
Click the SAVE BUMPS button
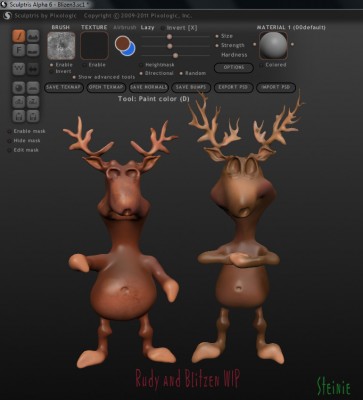pos(191,87)
